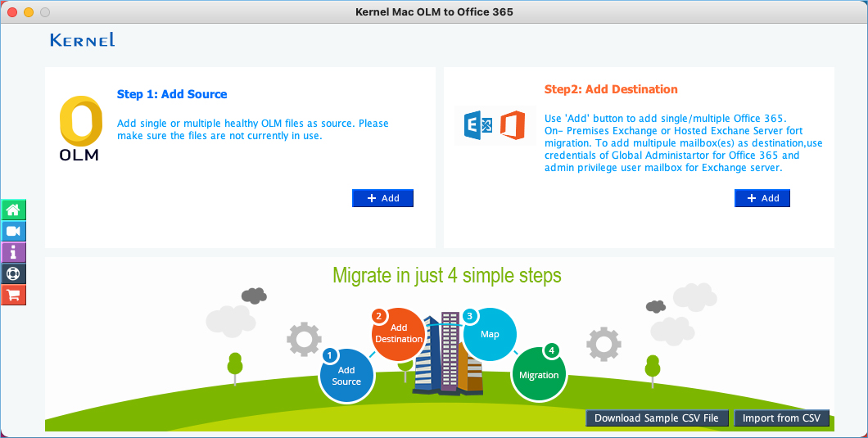
Task: Click the Exchange server logo icon
Action: (478, 126)
